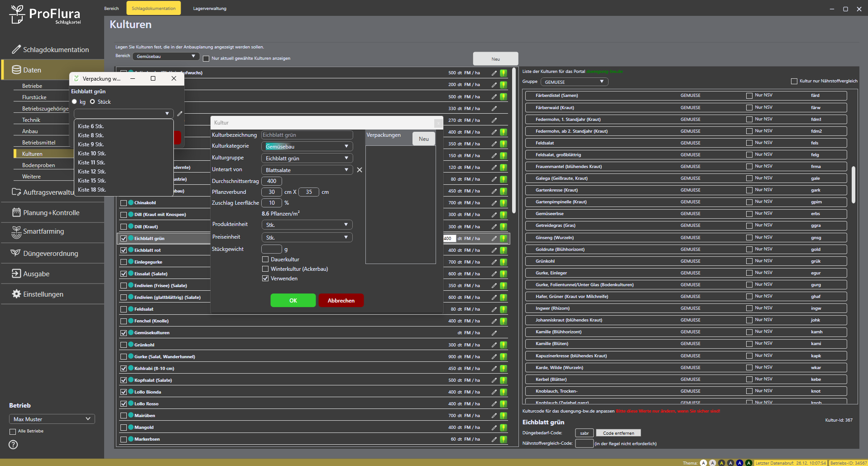Click the edit pencil for Kopfsalat (Salate)

pos(494,380)
